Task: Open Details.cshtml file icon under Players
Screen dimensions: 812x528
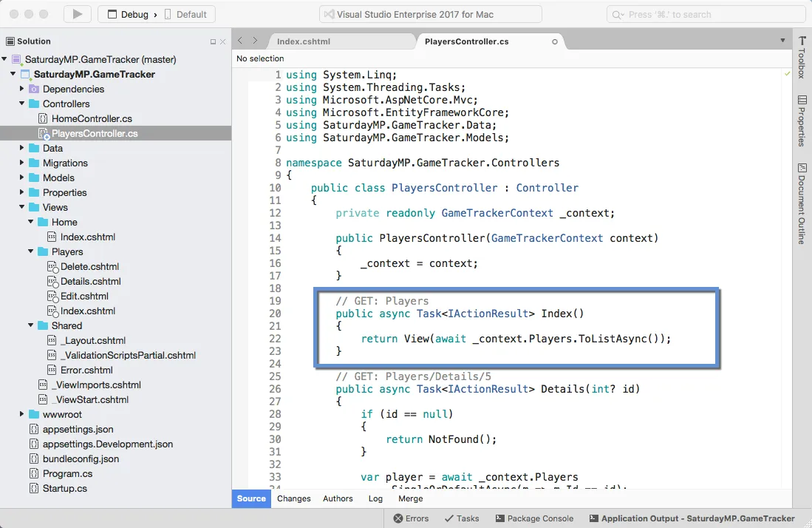Action: [x=52, y=281]
